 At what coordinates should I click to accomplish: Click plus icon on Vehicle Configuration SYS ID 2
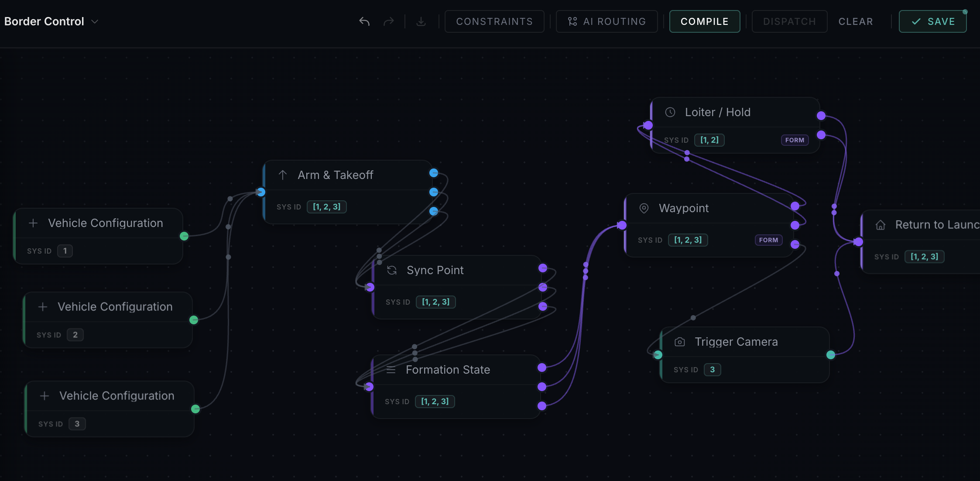coord(43,307)
